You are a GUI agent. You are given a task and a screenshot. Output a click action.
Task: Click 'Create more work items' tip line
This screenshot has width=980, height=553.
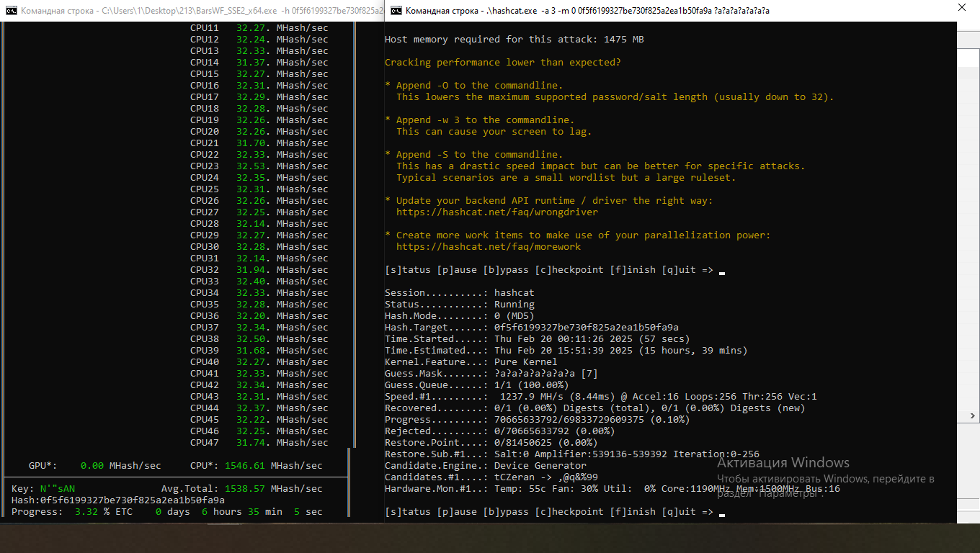pos(578,235)
